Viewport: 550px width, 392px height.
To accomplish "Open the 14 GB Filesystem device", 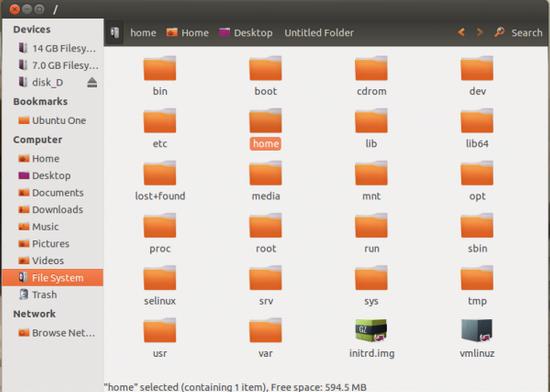I will tap(56, 48).
